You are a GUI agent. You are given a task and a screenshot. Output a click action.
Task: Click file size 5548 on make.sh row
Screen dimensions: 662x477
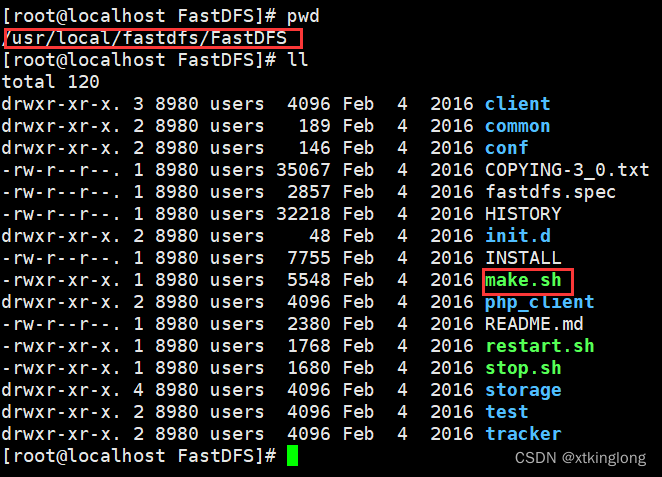coord(309,280)
